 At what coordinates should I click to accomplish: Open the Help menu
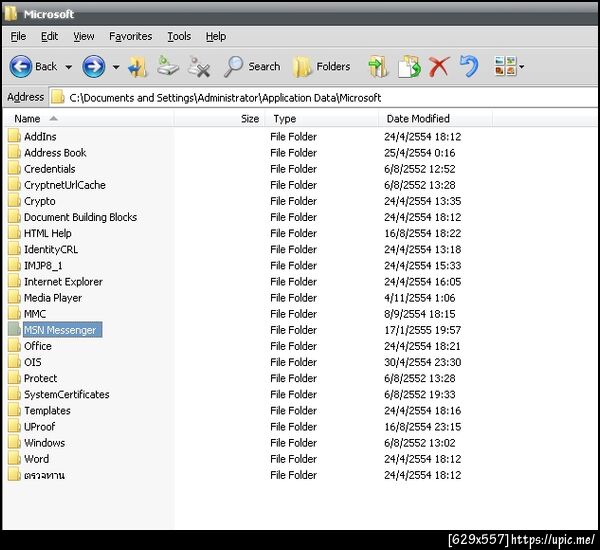pos(216,36)
